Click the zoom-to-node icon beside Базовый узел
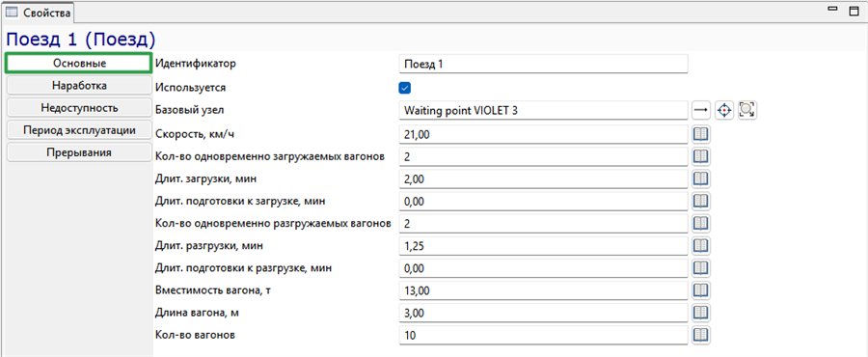Screen dimensions: 868x357 [747, 110]
